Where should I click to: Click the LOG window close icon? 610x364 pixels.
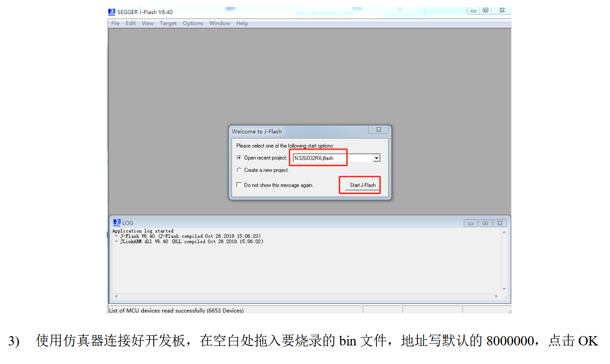(x=500, y=223)
